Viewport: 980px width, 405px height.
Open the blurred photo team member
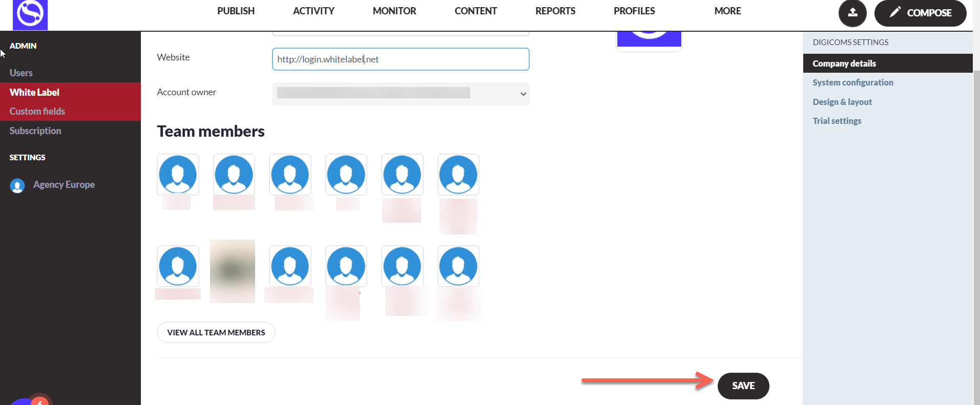tap(233, 270)
